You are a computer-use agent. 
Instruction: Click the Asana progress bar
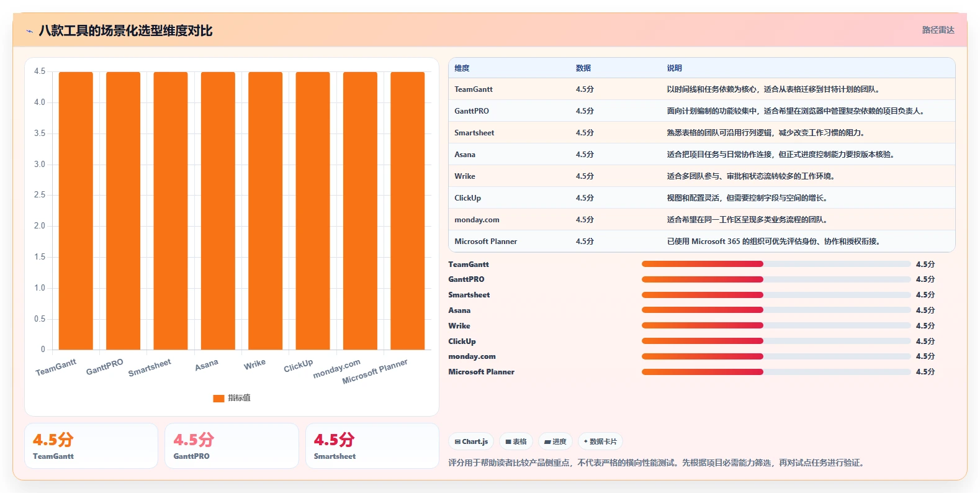[776, 310]
